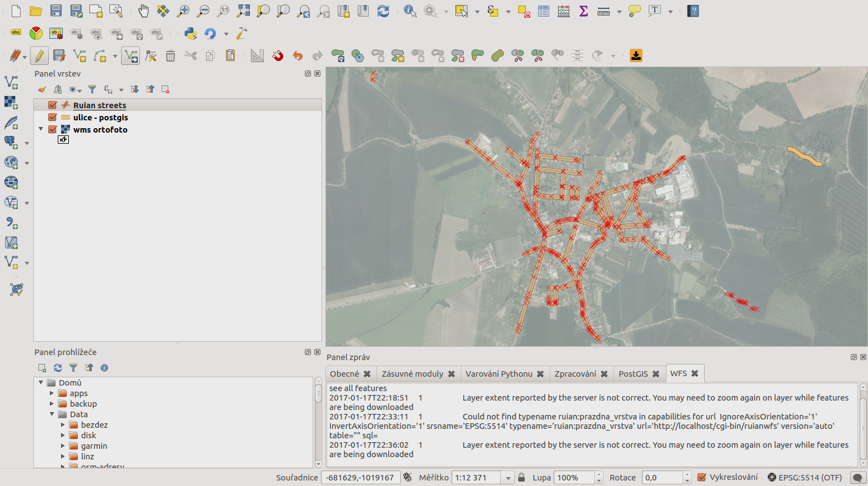Click EPSG:5514 (OTF) CRS button
This screenshot has width=868, height=486.
pyautogui.click(x=804, y=477)
